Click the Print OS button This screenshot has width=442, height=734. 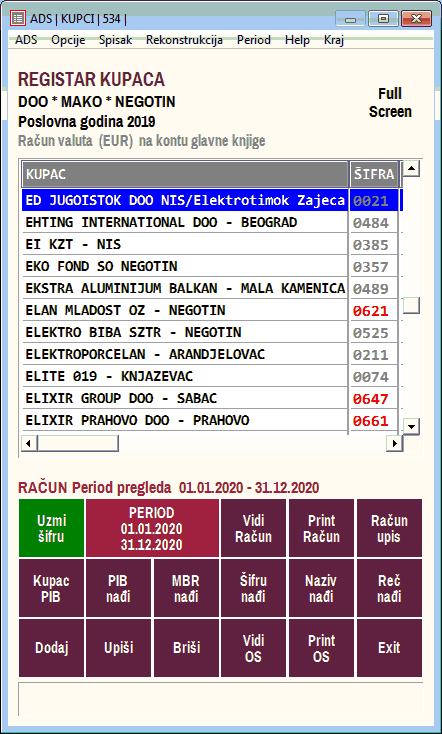coord(321,648)
